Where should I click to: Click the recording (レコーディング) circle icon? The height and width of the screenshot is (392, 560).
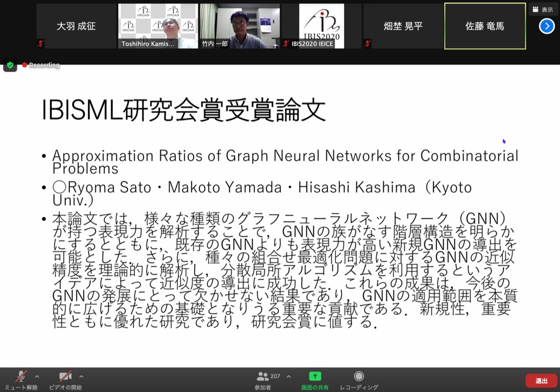(359, 376)
